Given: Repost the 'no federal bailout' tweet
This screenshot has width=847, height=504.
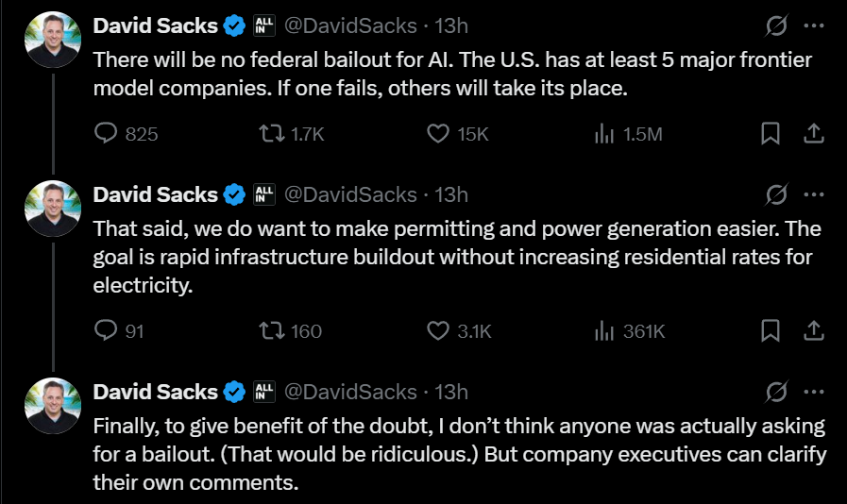Looking at the screenshot, I should point(271,134).
